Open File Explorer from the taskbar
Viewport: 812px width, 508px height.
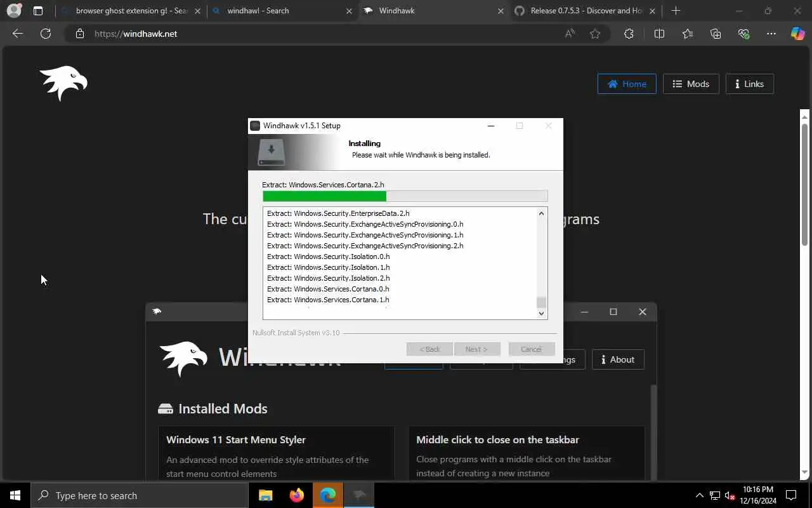pos(265,495)
